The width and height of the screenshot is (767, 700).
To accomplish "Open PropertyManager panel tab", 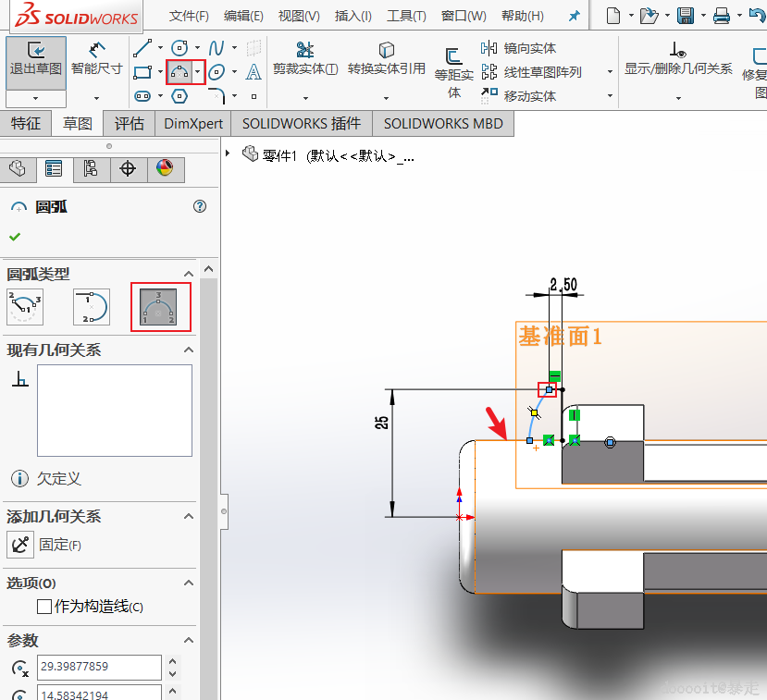I will pyautogui.click(x=54, y=168).
